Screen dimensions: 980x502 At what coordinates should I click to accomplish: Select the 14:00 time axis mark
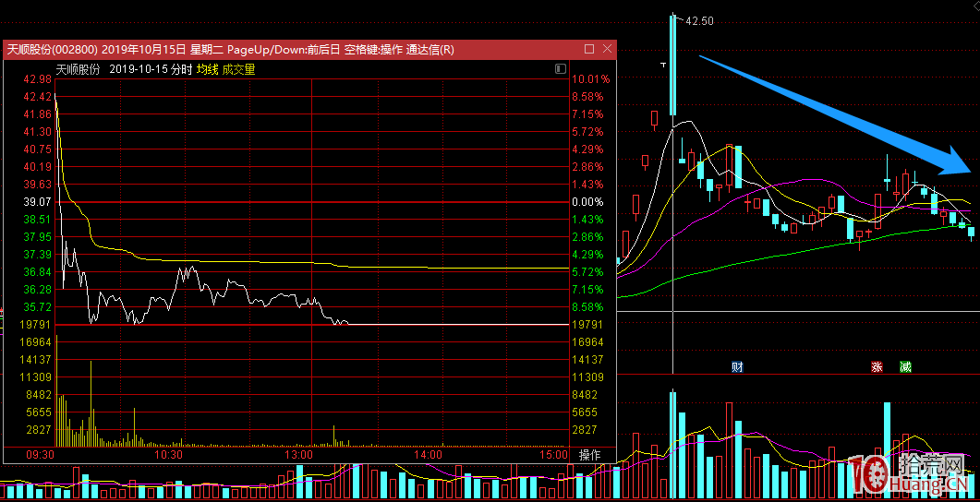(428, 455)
